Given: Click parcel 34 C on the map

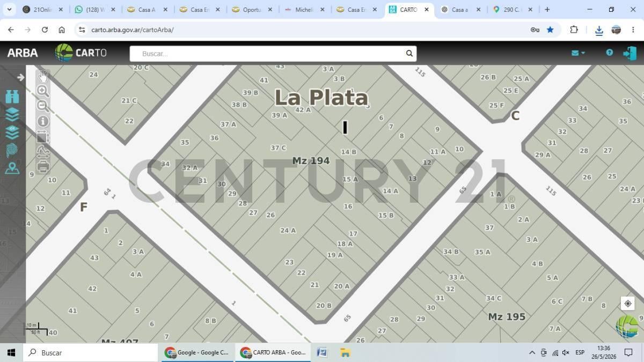Looking at the screenshot, I should tap(494, 298).
